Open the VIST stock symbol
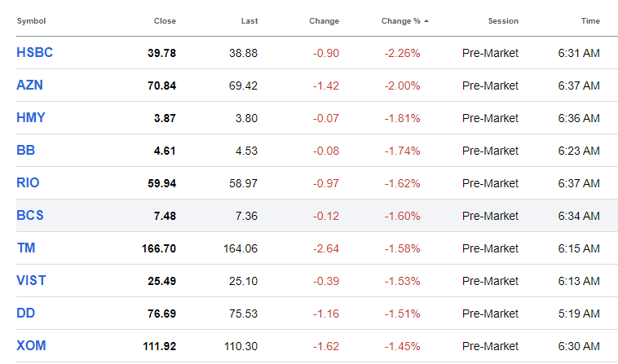The image size is (618, 364). tap(31, 280)
